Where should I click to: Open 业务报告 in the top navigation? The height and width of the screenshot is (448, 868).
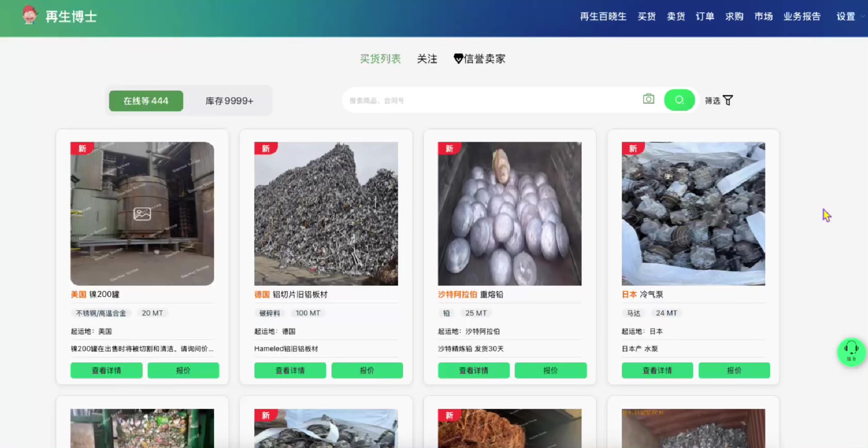click(x=802, y=17)
